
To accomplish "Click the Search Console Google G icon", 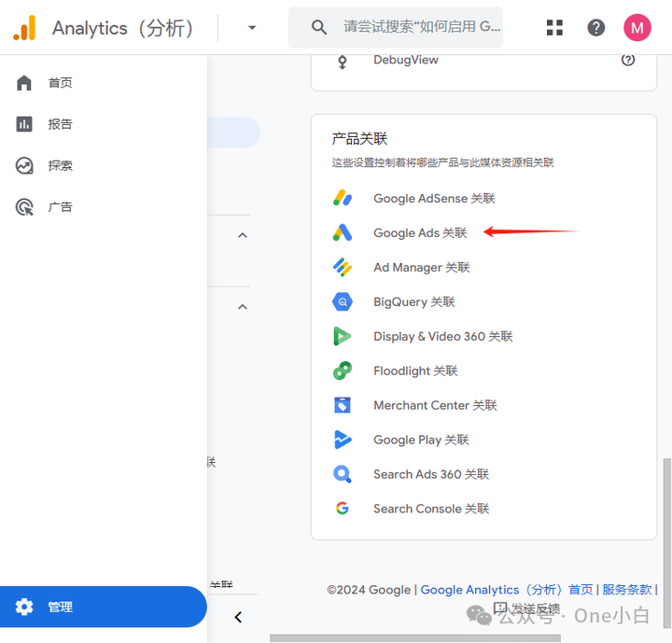I will [x=343, y=509].
